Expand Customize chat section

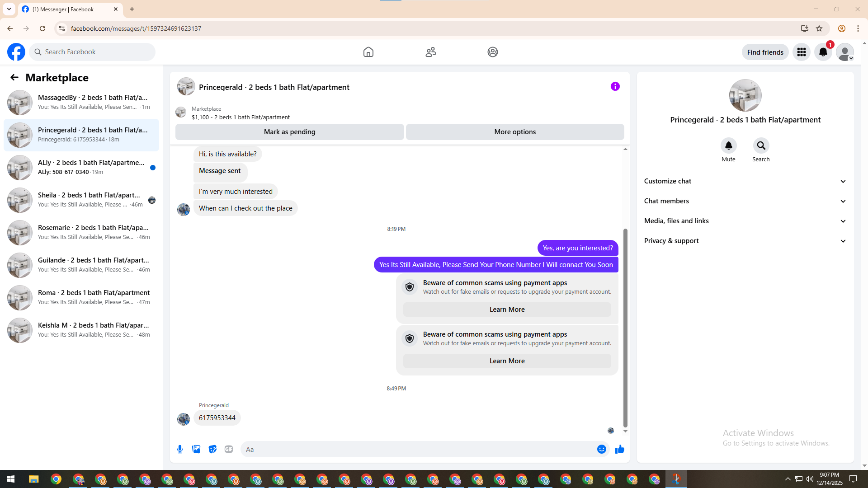[x=745, y=181]
